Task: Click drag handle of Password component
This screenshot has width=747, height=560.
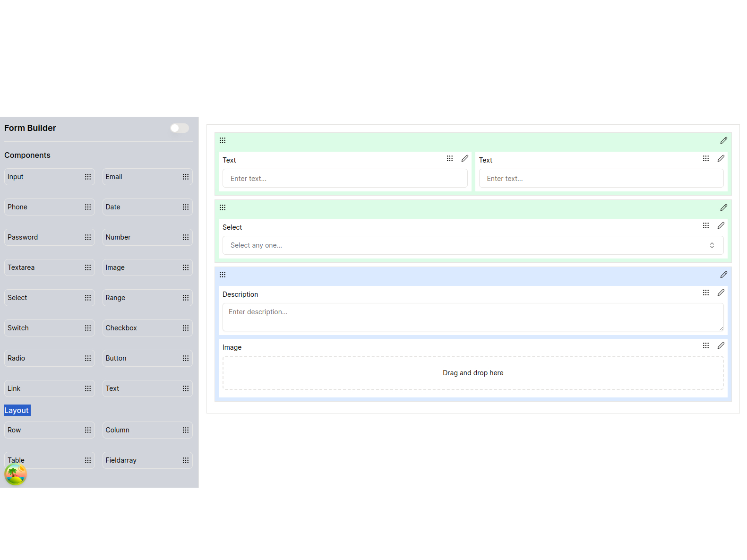Action: coord(88,237)
